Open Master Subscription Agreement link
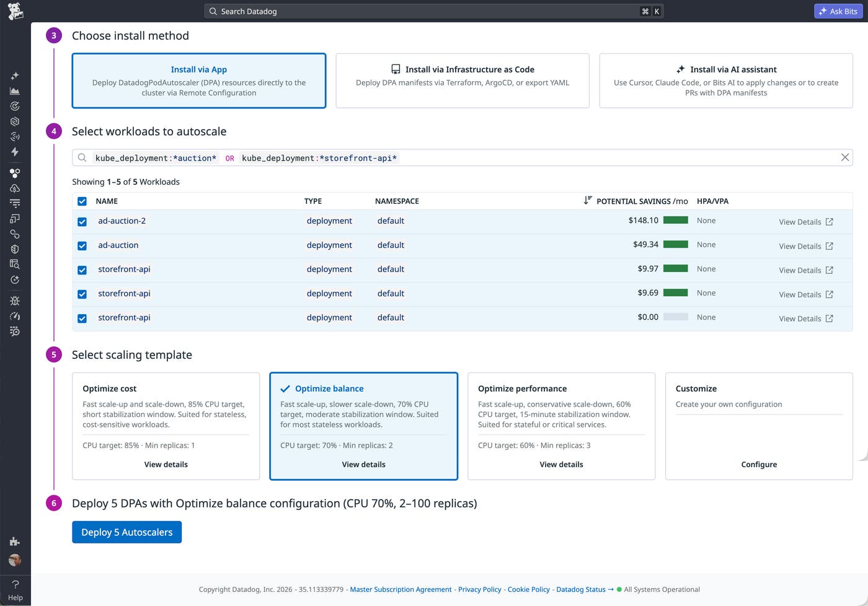 click(401, 589)
